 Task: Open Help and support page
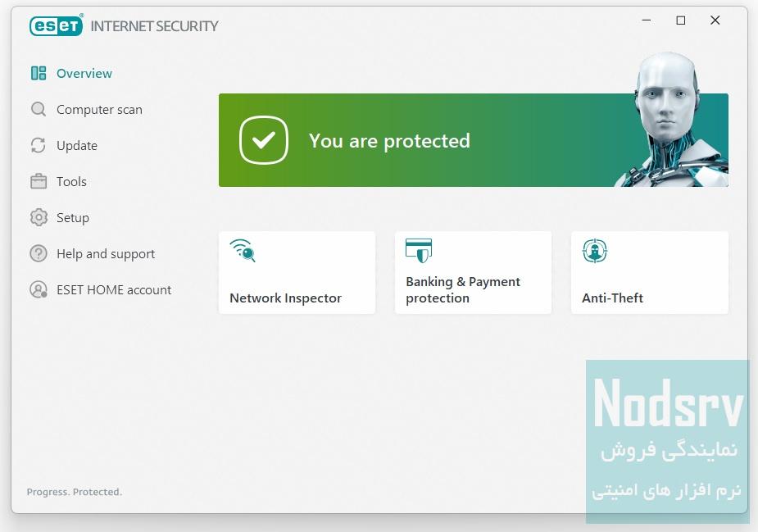click(x=106, y=253)
